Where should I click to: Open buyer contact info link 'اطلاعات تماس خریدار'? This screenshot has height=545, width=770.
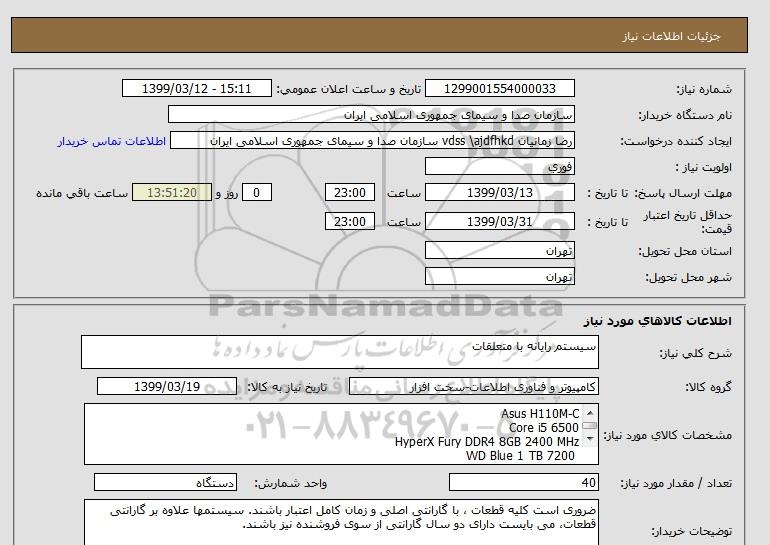[x=111, y=141]
